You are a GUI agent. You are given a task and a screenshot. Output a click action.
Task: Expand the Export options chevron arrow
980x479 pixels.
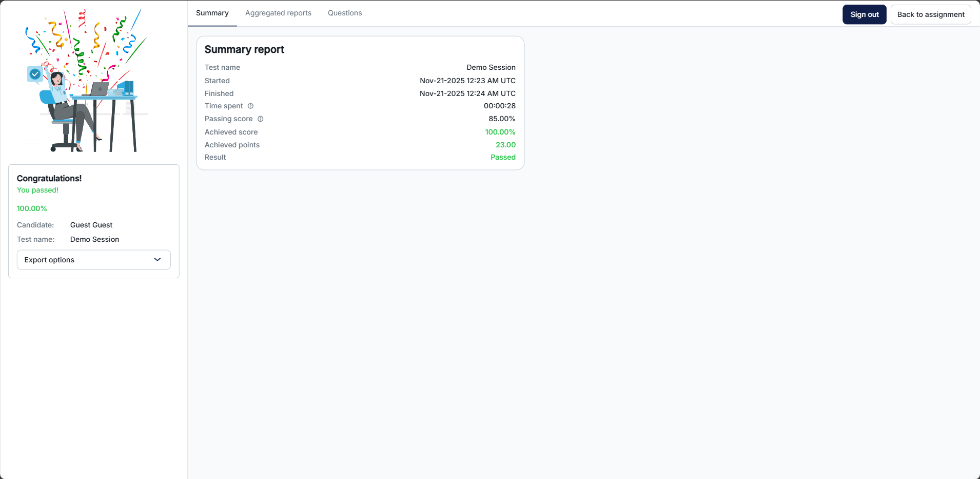point(158,260)
